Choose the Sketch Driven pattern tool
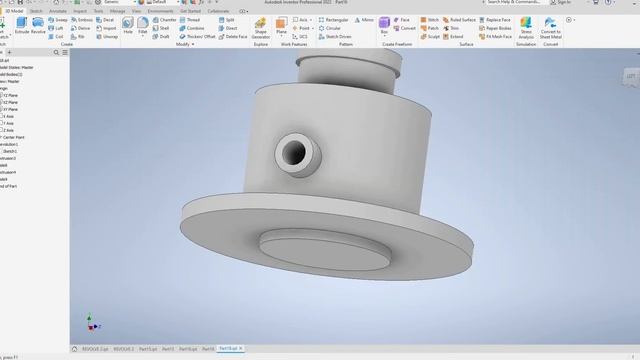The width and height of the screenshot is (640, 360). click(x=335, y=37)
